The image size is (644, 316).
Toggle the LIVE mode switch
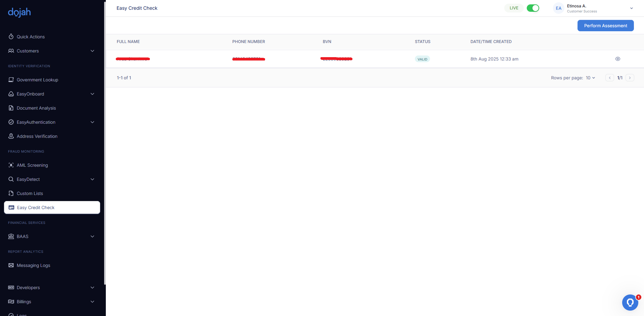[x=533, y=8]
